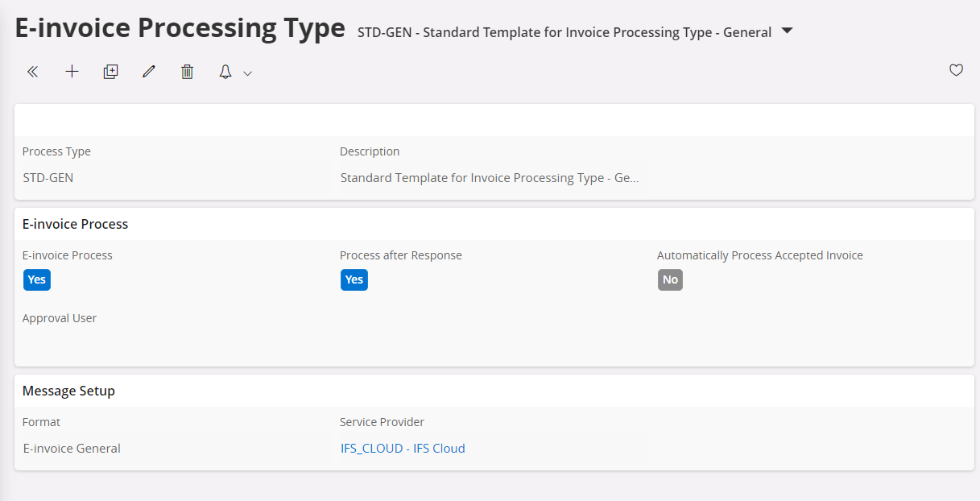980x501 pixels.
Task: Edit the record with the pencil icon
Action: click(x=148, y=71)
